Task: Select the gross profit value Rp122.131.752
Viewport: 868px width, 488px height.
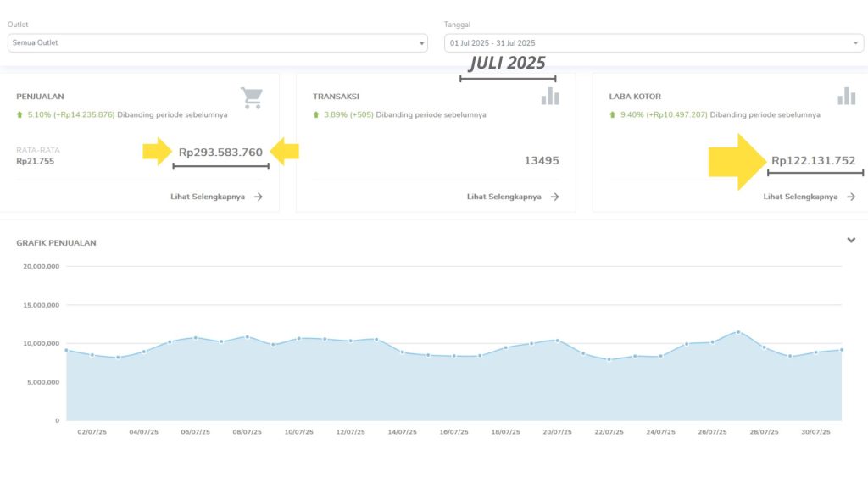Action: 813,160
